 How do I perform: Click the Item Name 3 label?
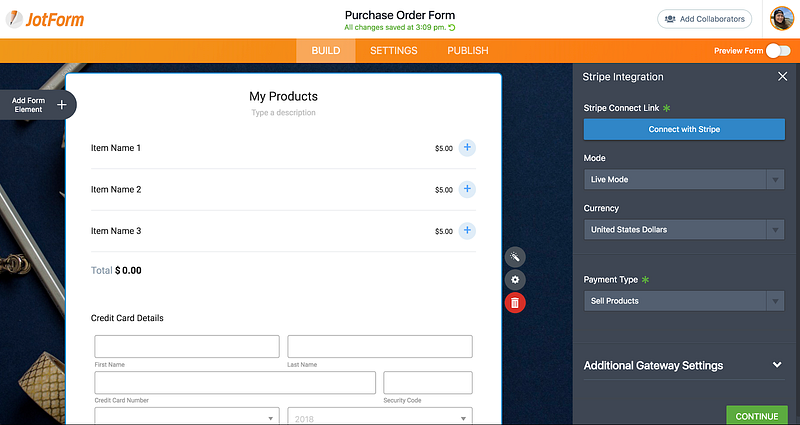[116, 231]
